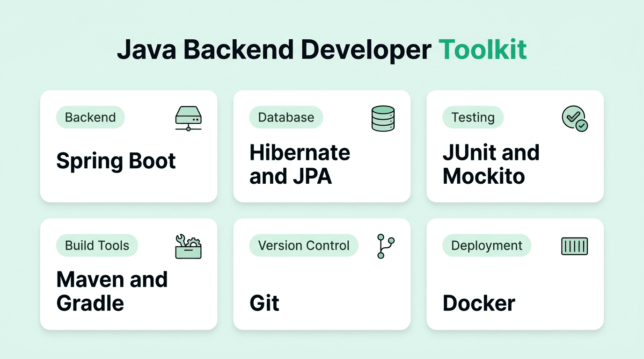Click the git branch icon
644x359 pixels.
pyautogui.click(x=386, y=246)
